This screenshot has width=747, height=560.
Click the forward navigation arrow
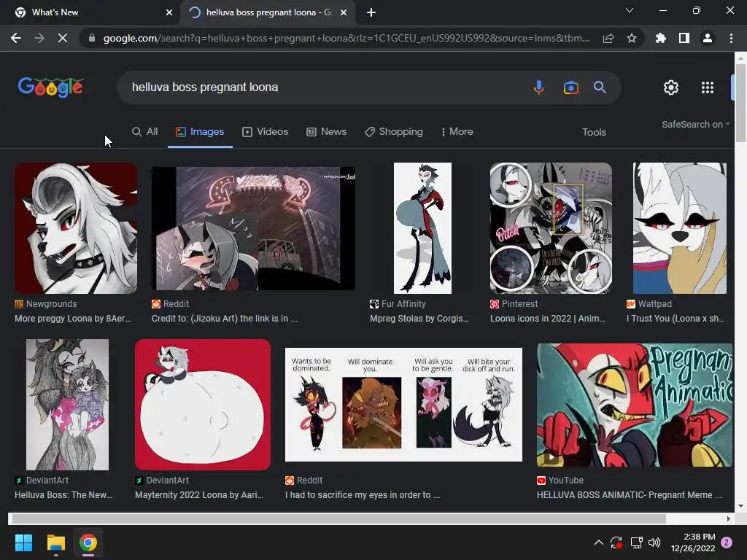39,38
